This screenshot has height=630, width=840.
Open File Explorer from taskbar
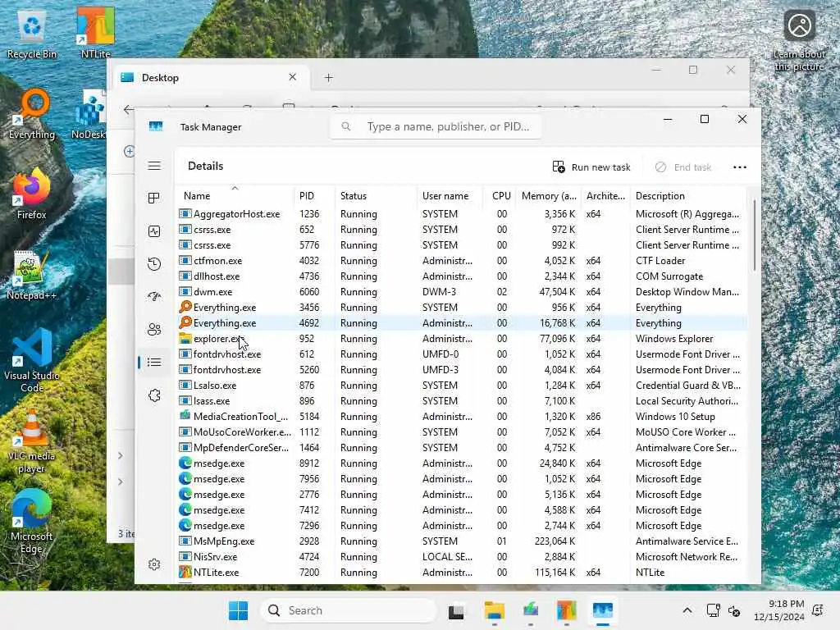point(494,610)
